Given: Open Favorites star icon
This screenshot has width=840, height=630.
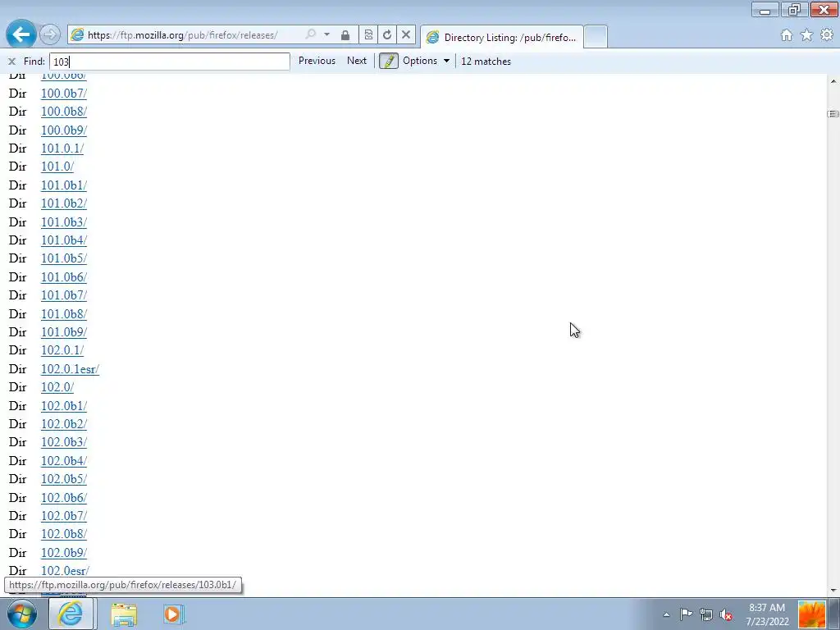Looking at the screenshot, I should click(806, 35).
